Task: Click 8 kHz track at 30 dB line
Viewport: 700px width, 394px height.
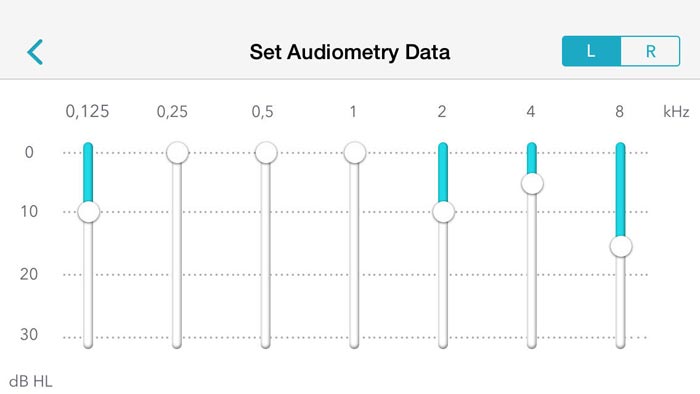Action: [621, 337]
